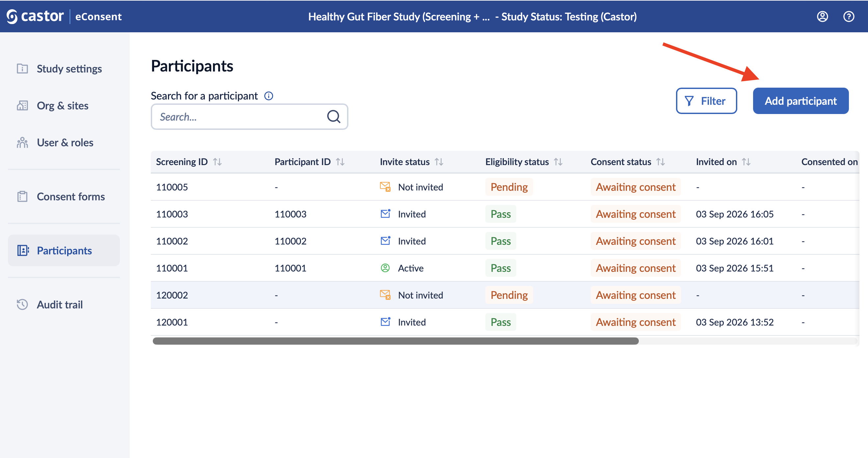Open the Audit trail page
This screenshot has width=868, height=458.
(x=64, y=304)
